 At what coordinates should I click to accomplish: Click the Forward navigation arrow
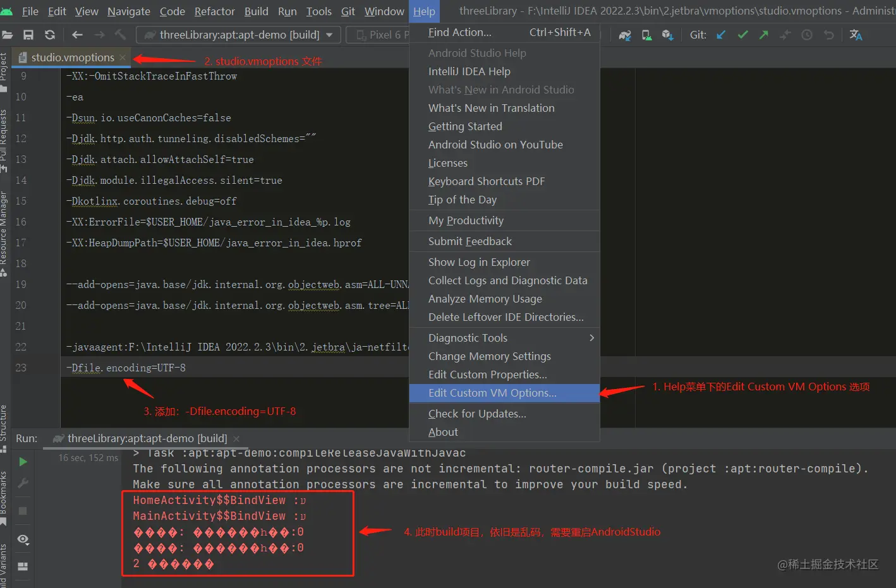[99, 35]
